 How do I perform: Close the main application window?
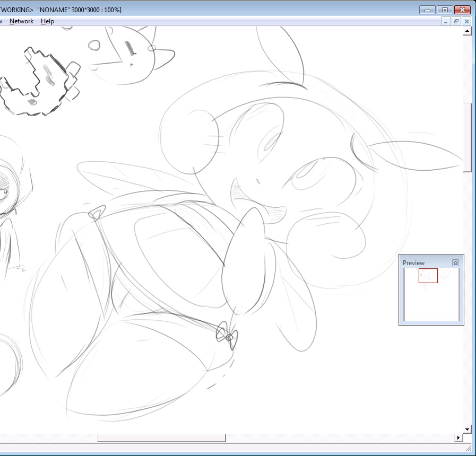[462, 10]
